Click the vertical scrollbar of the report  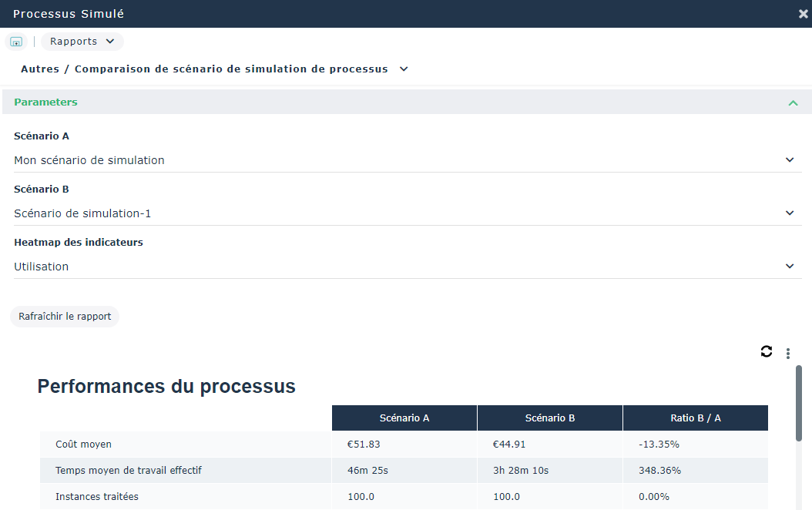[799, 403]
